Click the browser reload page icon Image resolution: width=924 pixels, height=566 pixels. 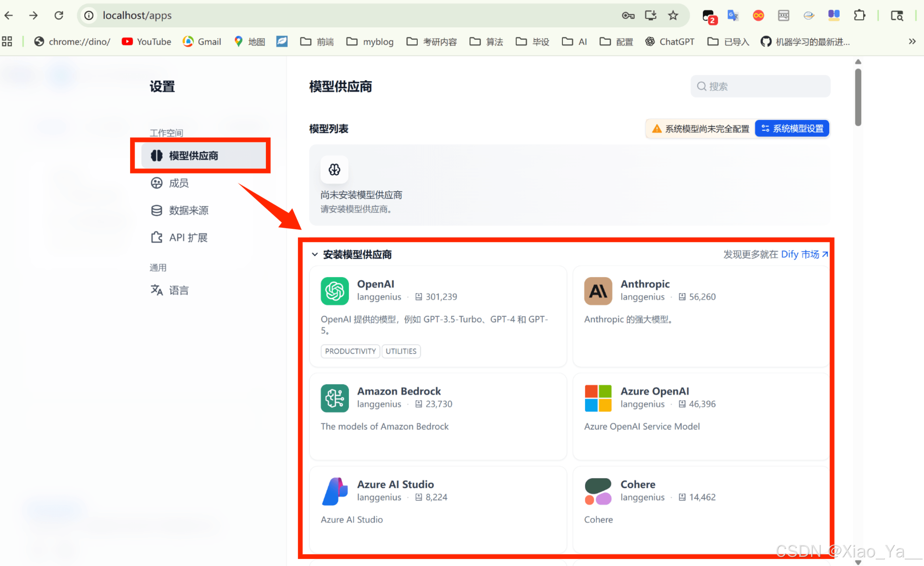point(59,15)
